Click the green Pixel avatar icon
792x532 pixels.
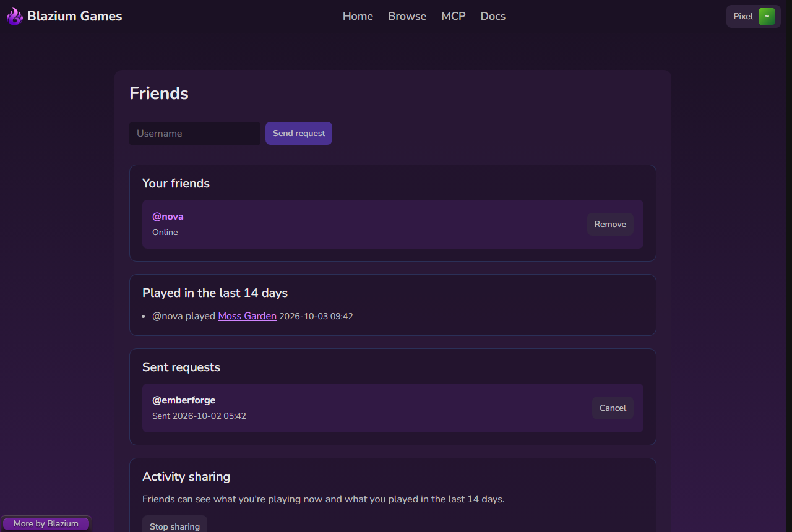click(767, 17)
